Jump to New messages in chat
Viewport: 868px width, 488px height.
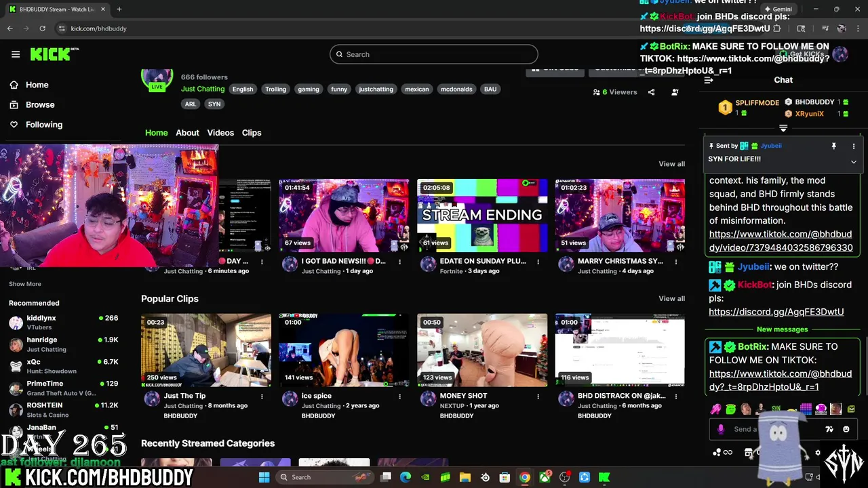[783, 329]
